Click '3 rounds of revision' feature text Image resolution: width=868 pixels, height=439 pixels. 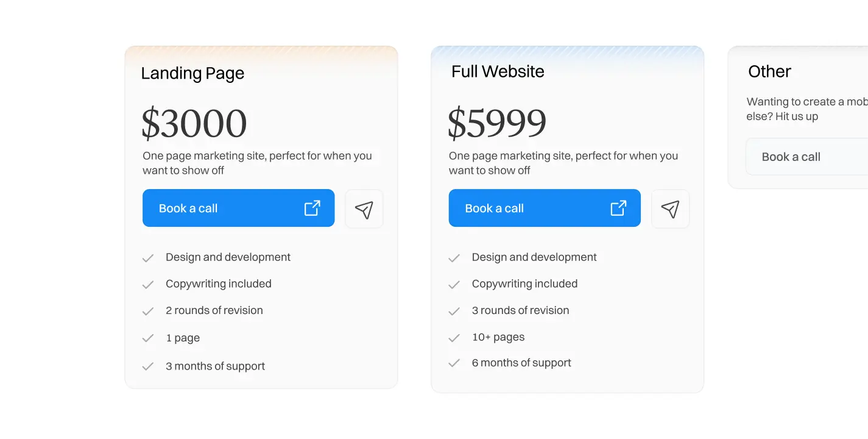(x=520, y=310)
